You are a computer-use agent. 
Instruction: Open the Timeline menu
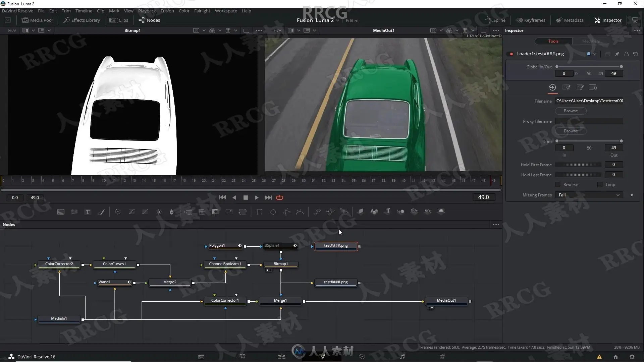[x=84, y=11]
